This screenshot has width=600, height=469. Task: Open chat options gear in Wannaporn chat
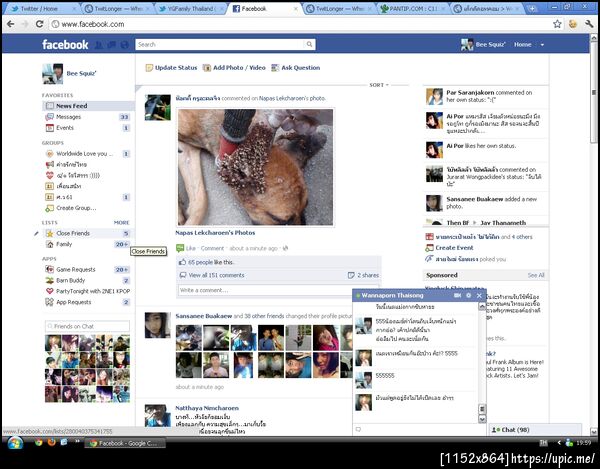(468, 295)
